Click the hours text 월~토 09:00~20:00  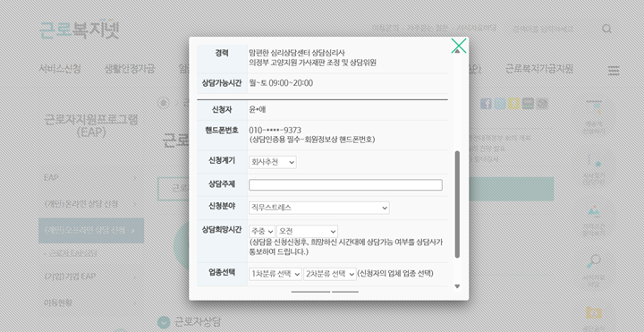pyautogui.click(x=281, y=83)
